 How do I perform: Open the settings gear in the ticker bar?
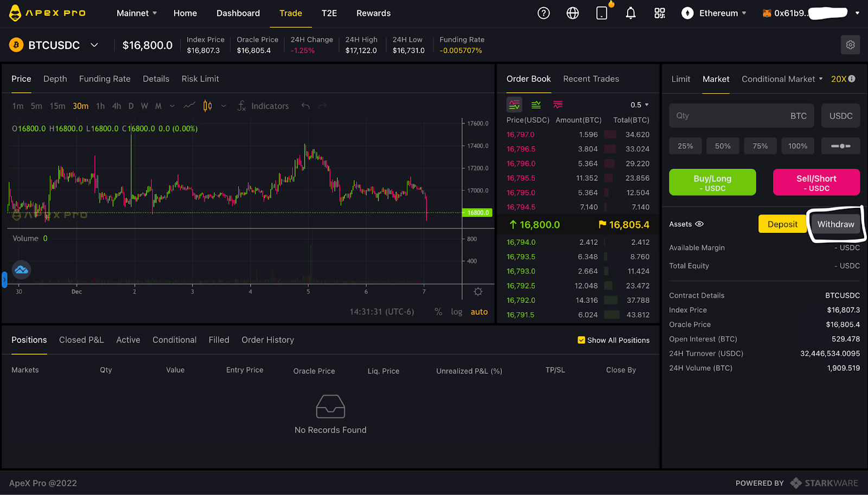(x=850, y=45)
